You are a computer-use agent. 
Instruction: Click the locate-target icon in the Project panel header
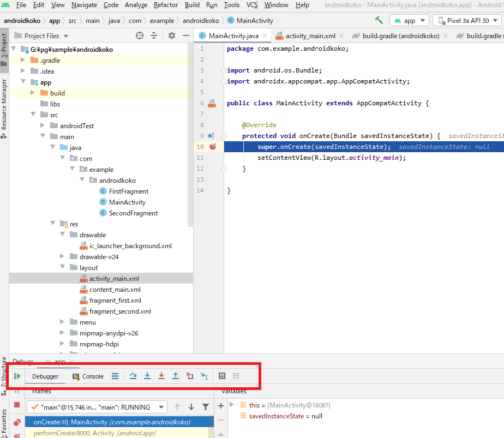point(140,35)
